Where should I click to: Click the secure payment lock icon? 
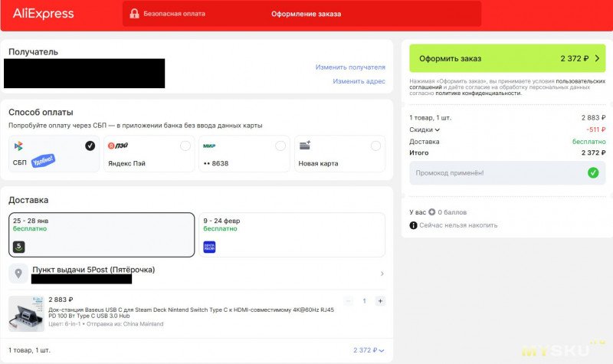(134, 14)
